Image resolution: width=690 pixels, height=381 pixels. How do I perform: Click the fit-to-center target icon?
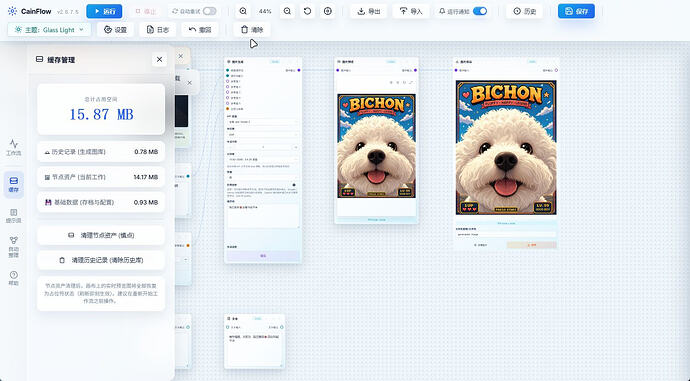[x=328, y=11]
